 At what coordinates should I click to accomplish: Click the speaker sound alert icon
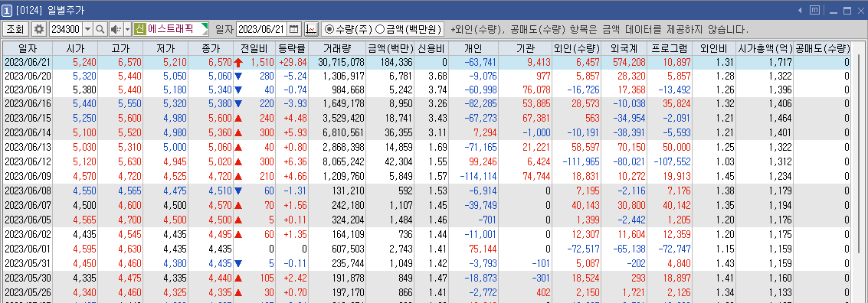pos(116,29)
